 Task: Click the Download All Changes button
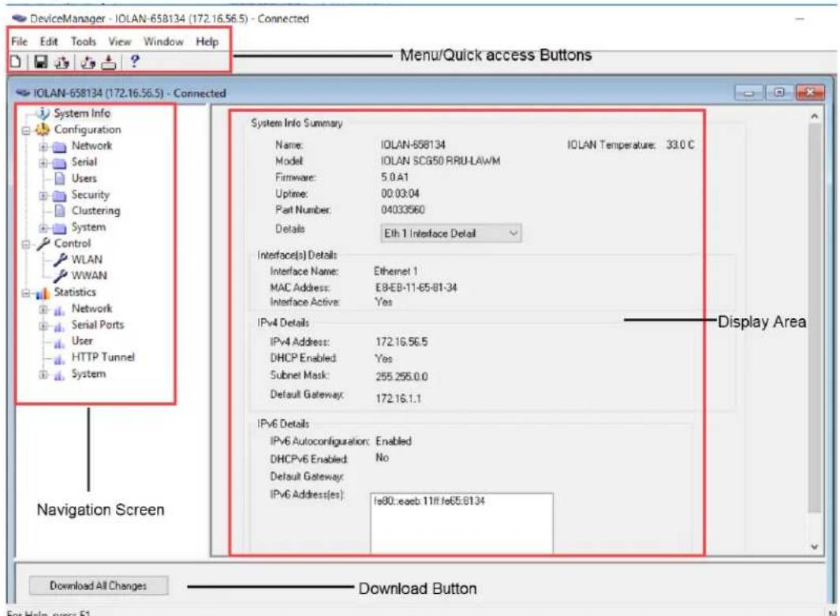coord(99,585)
